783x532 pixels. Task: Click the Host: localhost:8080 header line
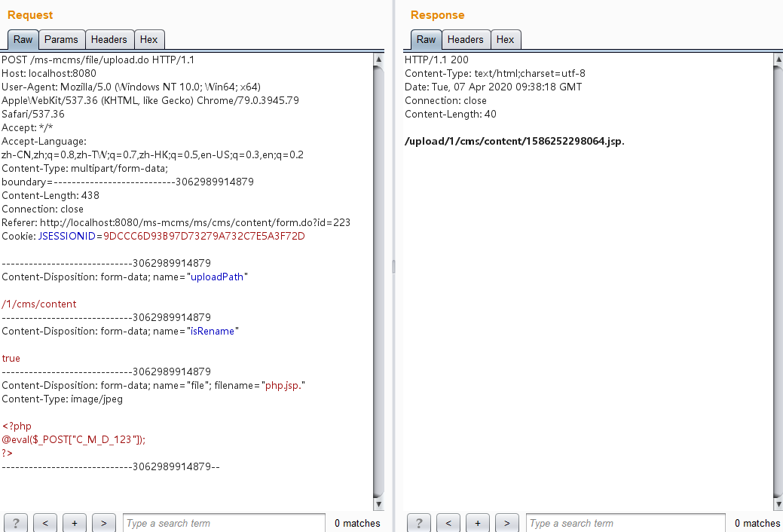click(49, 73)
